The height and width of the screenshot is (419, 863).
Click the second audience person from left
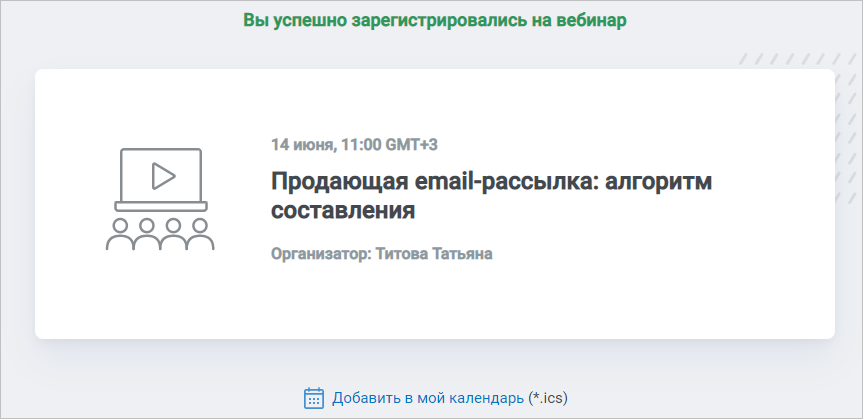click(146, 235)
